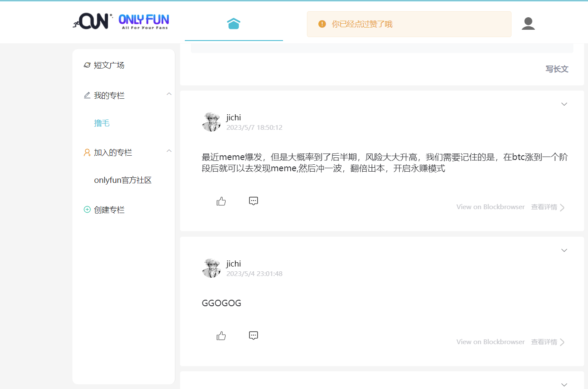This screenshot has height=389, width=588.
Task: Collapse the 我的专栏 section
Action: pyautogui.click(x=169, y=94)
